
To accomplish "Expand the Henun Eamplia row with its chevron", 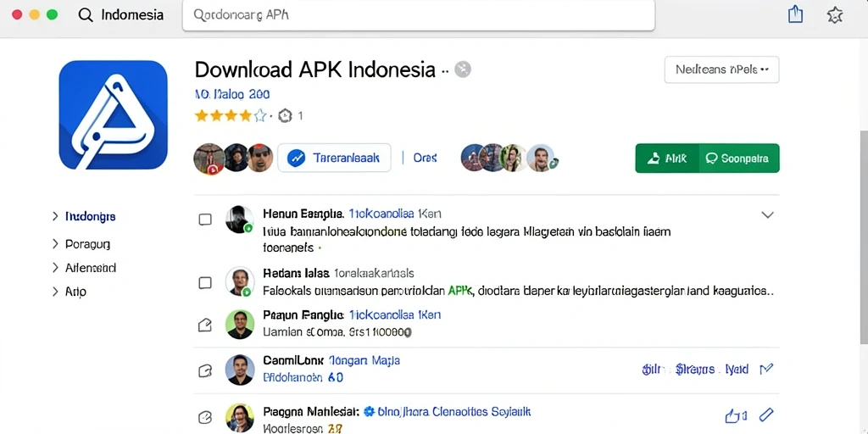I will click(767, 214).
